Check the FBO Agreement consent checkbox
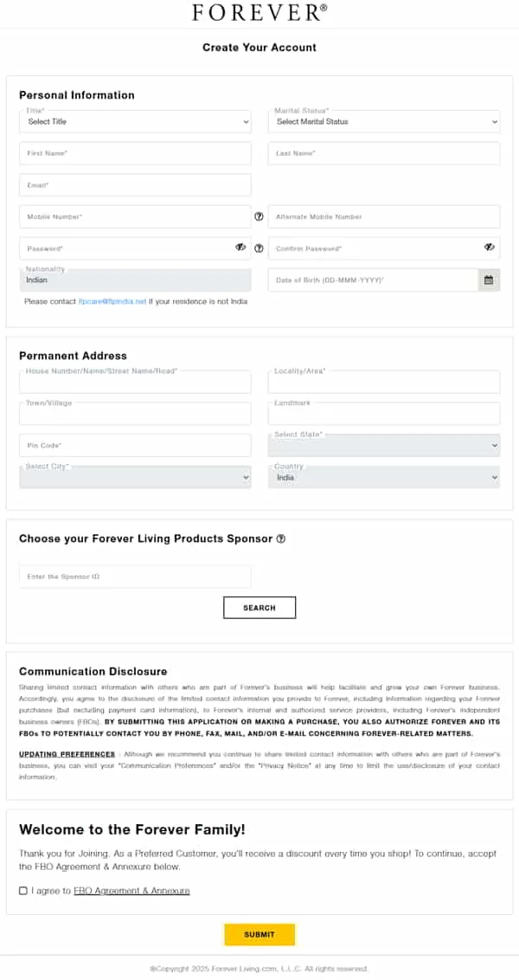The width and height of the screenshot is (519, 980). 23,890
